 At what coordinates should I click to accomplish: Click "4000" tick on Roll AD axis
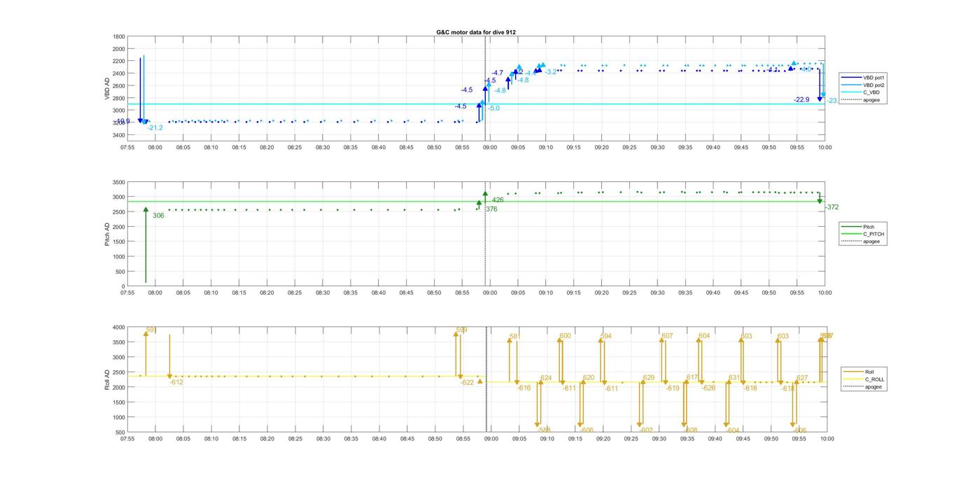coord(119,328)
